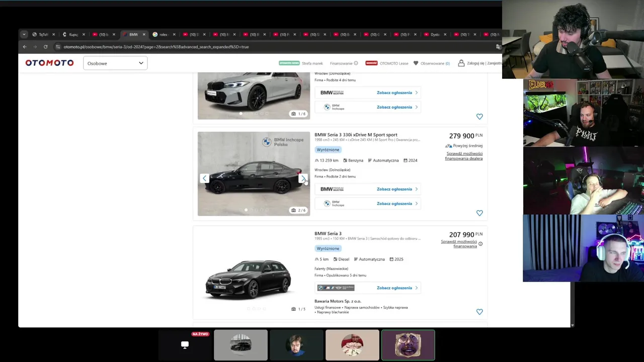Click the info icon beside 207 990 financing

point(480,244)
